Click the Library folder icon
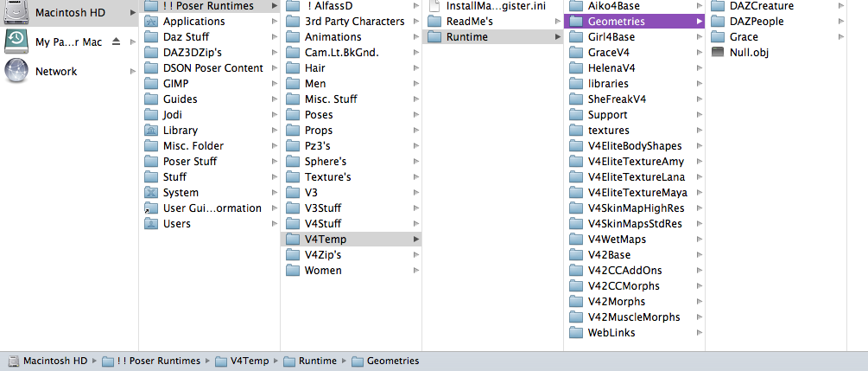Screen dimensions: 868x371 pos(151,131)
